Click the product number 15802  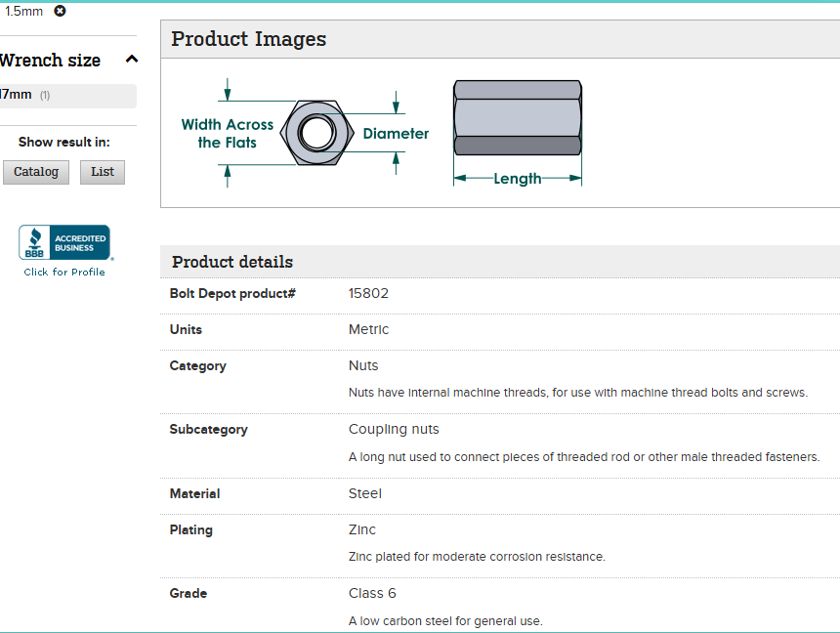(368, 293)
